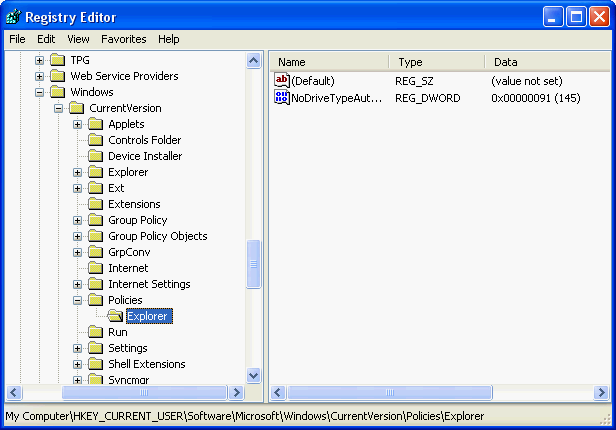
Task: Open the View menu
Action: pyautogui.click(x=78, y=39)
